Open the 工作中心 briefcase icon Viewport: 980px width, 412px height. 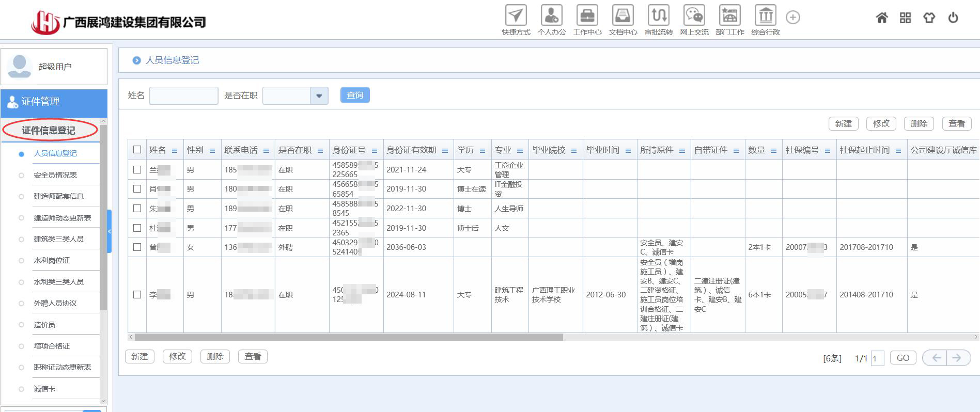coord(587,16)
